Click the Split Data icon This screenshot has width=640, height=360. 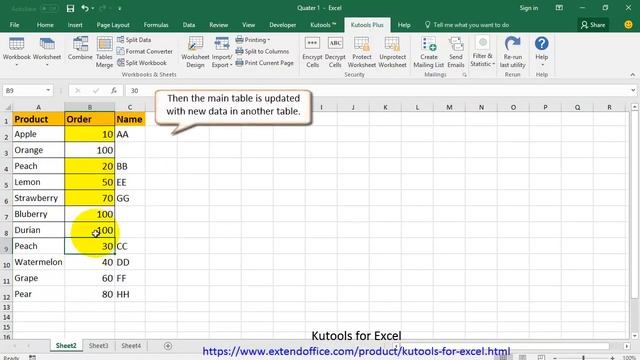(121, 40)
